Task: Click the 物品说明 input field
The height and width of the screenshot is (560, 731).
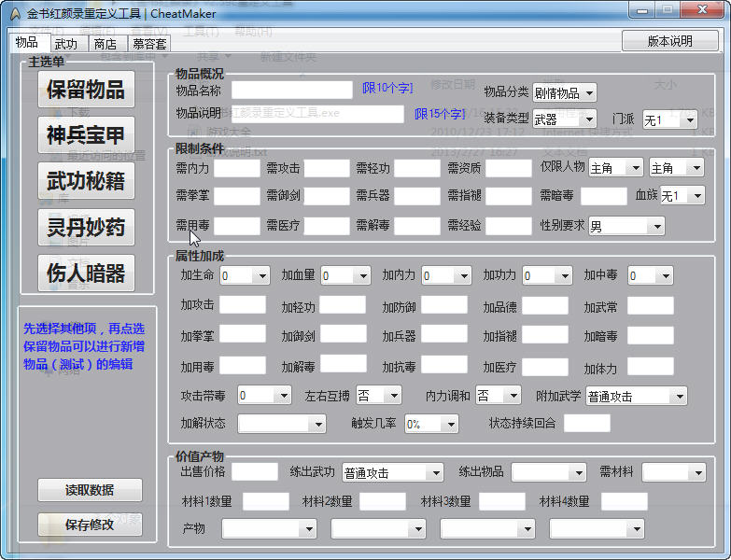Action: coord(317,114)
